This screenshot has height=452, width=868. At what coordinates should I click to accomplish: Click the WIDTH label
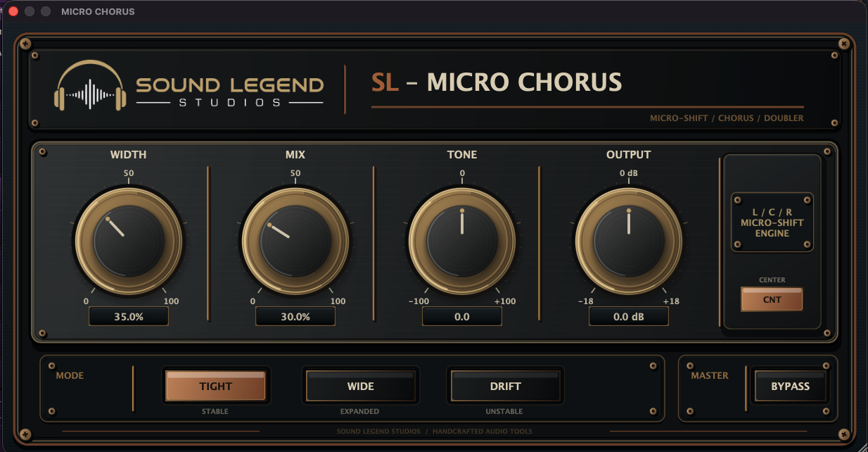129,155
